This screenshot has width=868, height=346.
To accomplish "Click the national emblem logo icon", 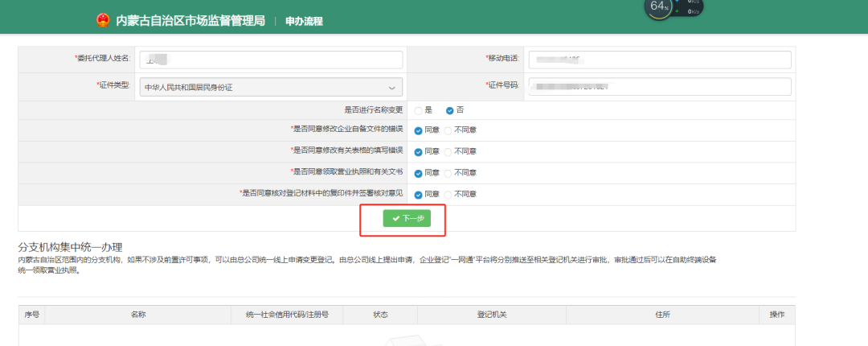I will click(x=103, y=20).
